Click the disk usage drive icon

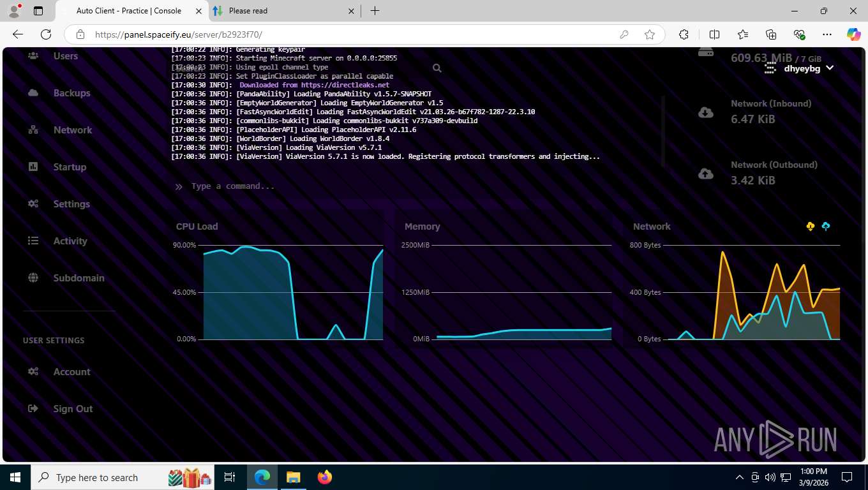(x=706, y=52)
